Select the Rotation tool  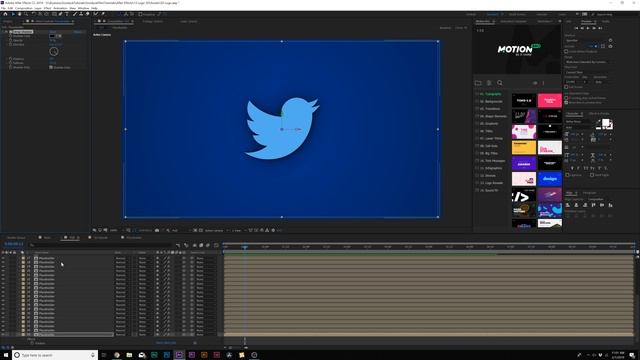tap(33, 14)
